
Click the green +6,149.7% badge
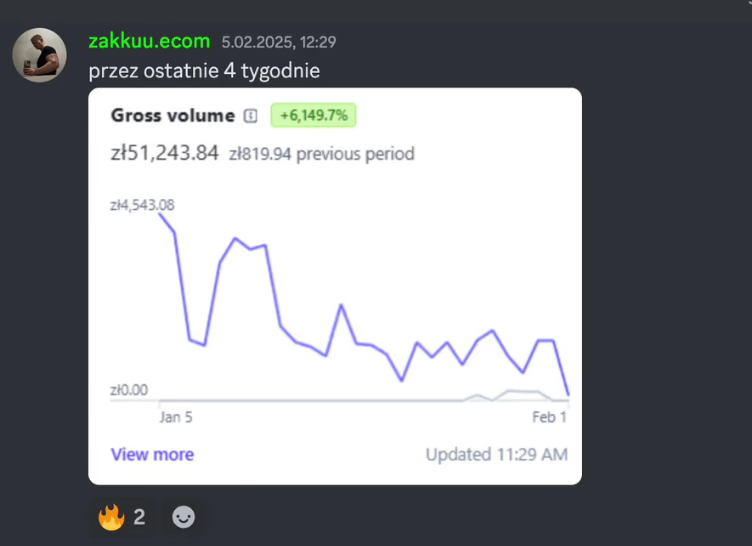click(314, 116)
